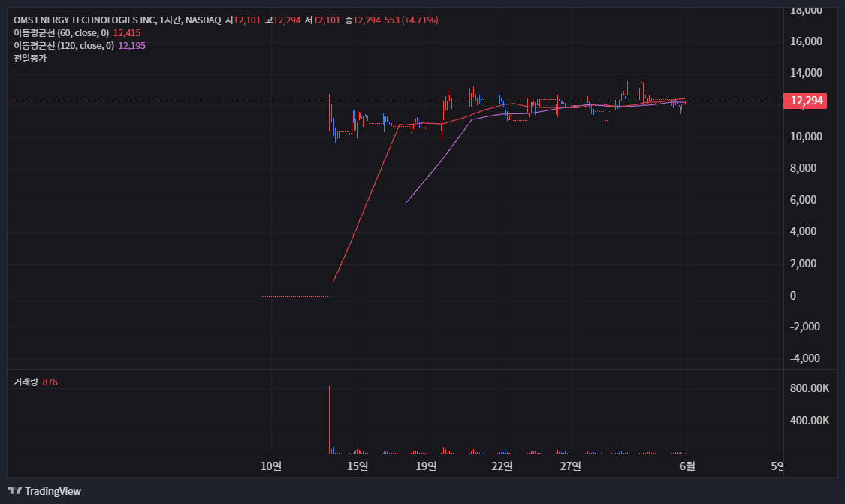Click the open price value 시12,101
This screenshot has width=845, height=504.
243,20
